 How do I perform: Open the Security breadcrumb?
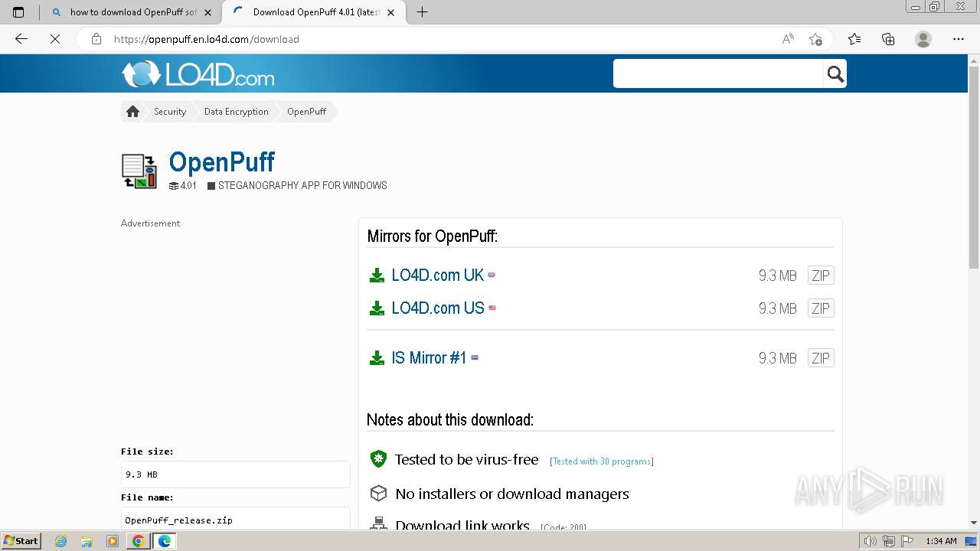tap(170, 112)
